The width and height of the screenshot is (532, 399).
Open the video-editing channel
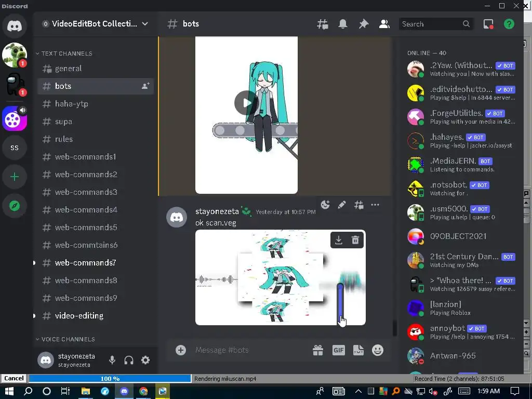point(96,315)
